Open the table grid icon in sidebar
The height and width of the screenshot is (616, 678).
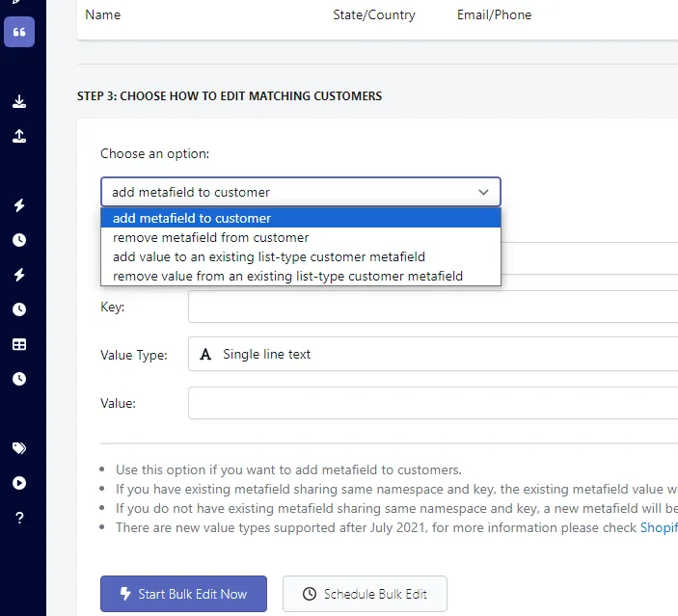[19, 344]
